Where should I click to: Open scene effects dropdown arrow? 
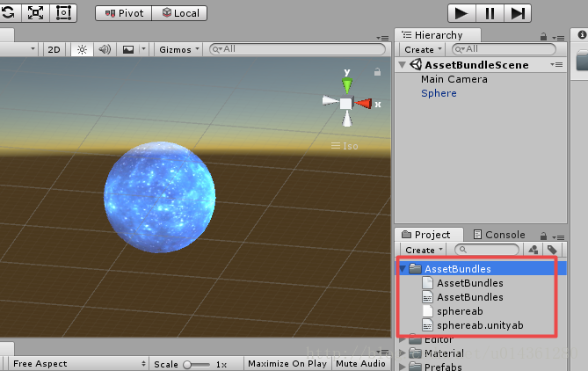pyautogui.click(x=143, y=49)
